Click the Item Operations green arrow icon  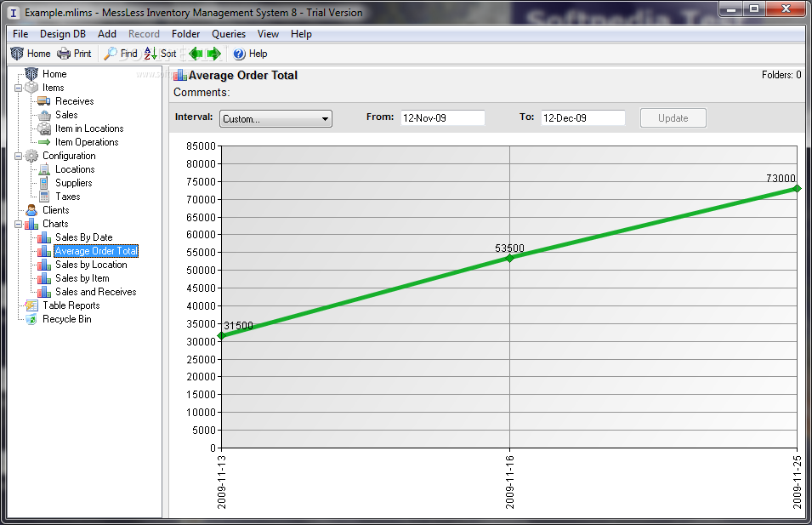[x=44, y=142]
